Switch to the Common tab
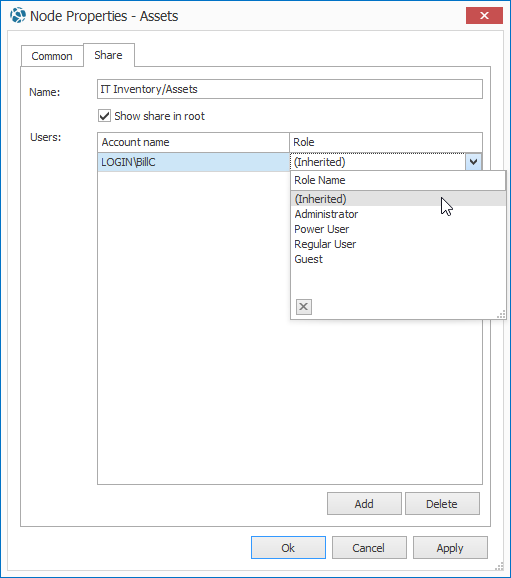511x578 pixels. pos(52,56)
